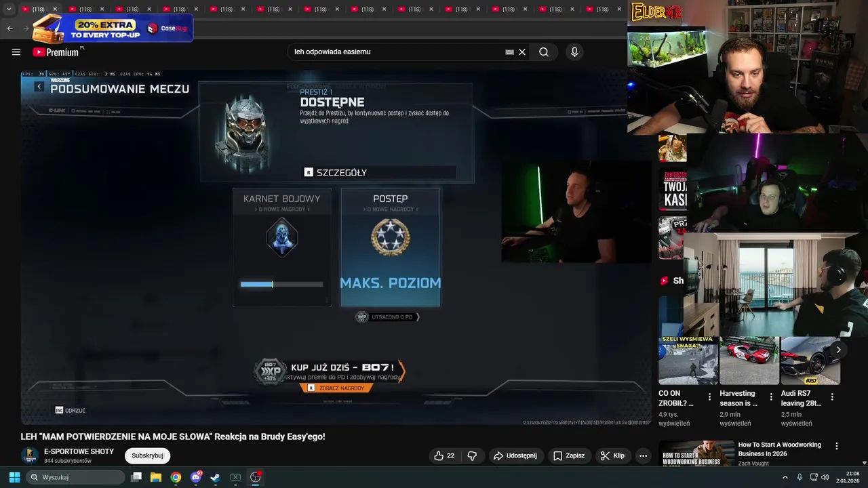The image size is (868, 488).
Task: Open Task View on taskbar
Action: [x=136, y=477]
